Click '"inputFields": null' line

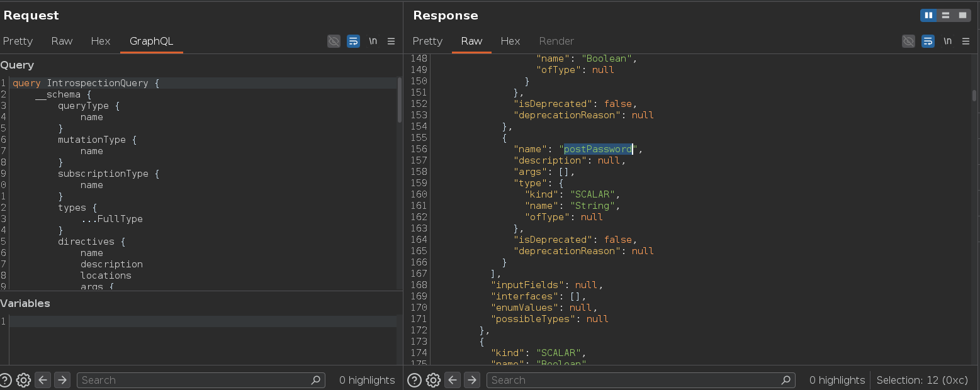click(548, 285)
